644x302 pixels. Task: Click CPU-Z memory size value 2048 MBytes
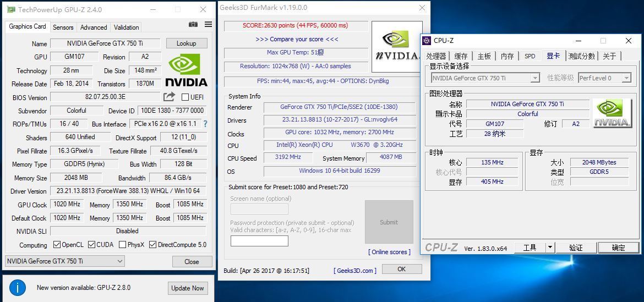(599, 162)
